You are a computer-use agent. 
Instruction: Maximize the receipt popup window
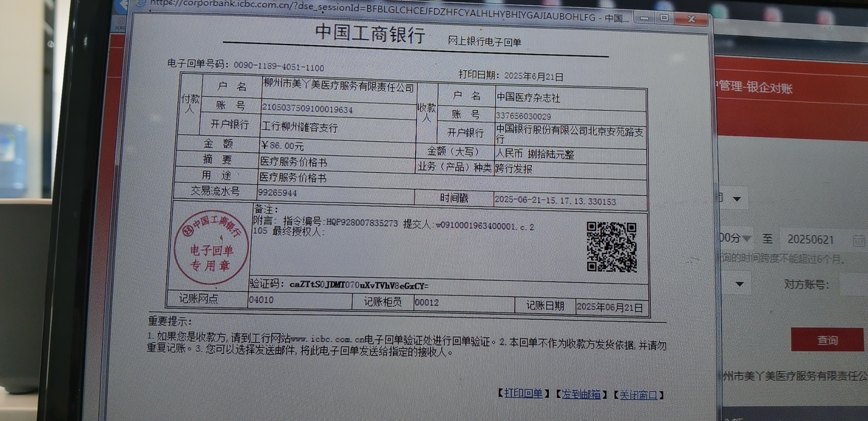(664, 18)
